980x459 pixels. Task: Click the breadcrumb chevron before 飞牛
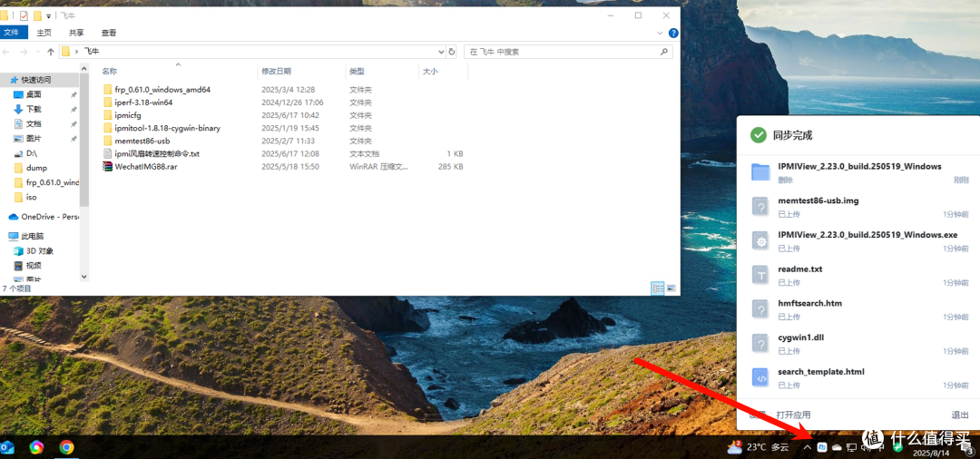(76, 52)
